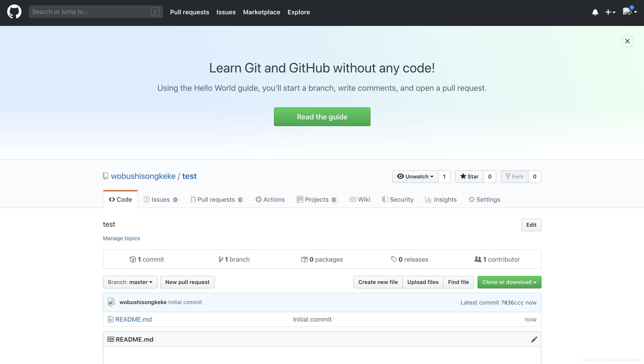
Task: Open Marketplace in top navigation
Action: coord(261,12)
